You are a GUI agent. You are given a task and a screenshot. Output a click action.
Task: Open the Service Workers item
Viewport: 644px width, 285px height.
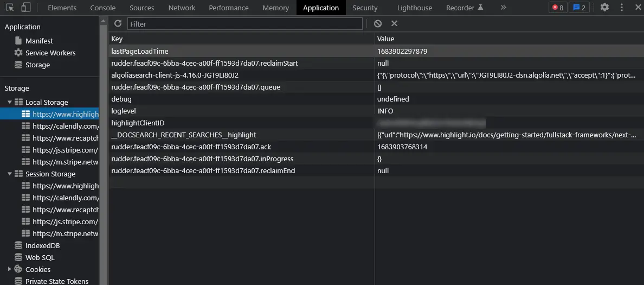pos(50,53)
